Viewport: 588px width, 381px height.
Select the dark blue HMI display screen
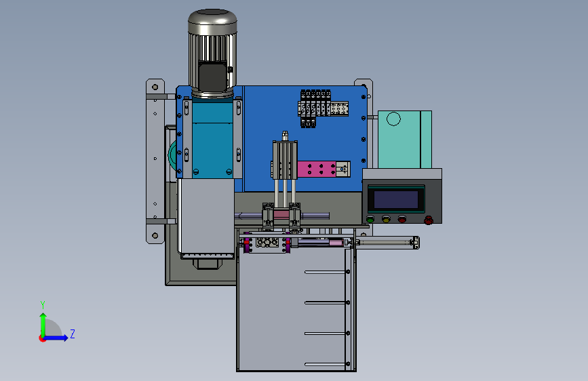pyautogui.click(x=395, y=199)
